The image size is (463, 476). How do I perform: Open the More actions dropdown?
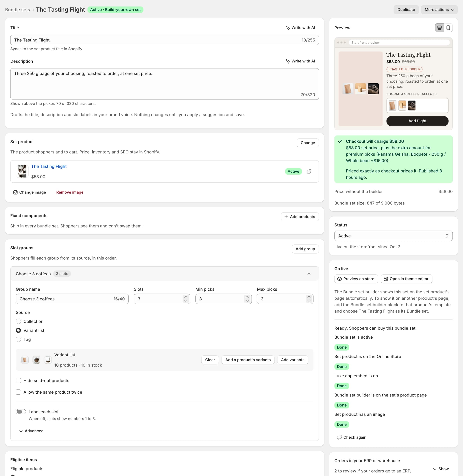[439, 10]
